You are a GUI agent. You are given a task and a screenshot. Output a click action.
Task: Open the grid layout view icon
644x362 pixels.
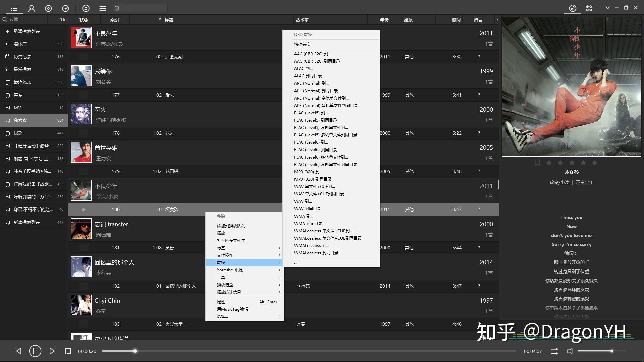[589, 8]
